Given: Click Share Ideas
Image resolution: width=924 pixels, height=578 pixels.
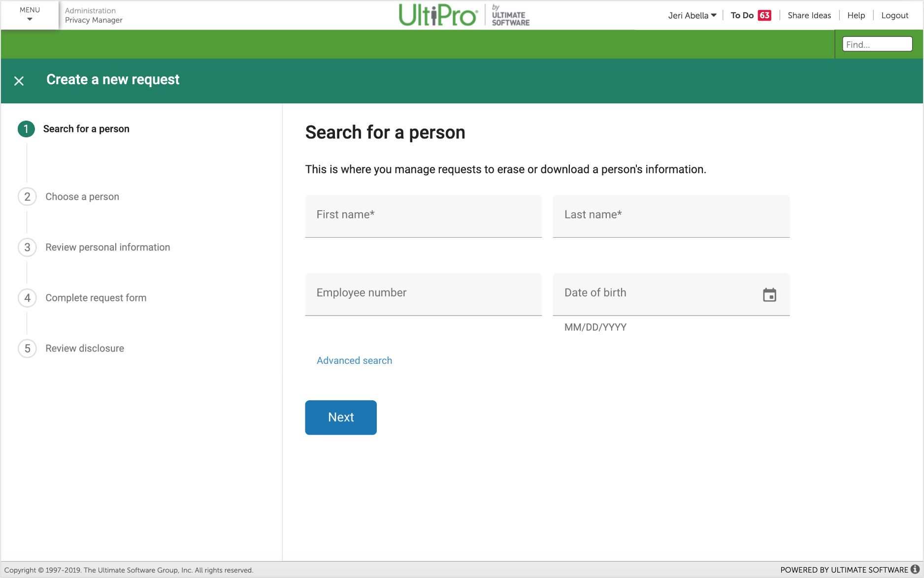Looking at the screenshot, I should [x=809, y=15].
